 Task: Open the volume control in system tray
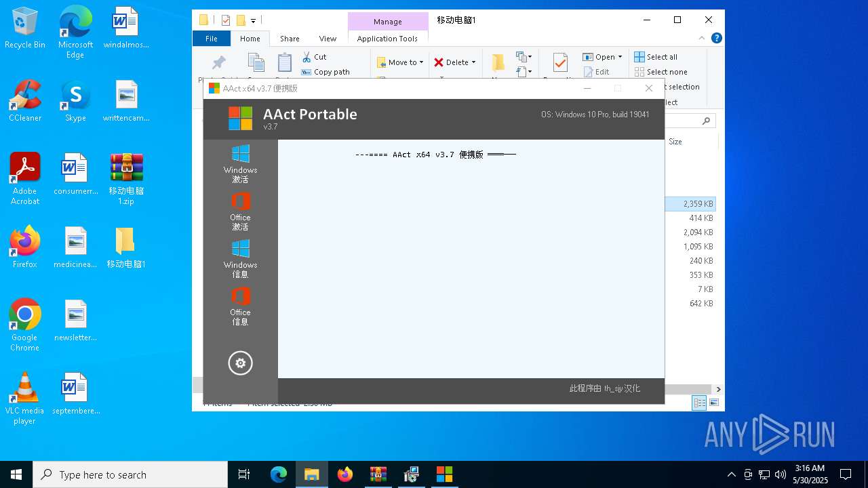coord(781,474)
